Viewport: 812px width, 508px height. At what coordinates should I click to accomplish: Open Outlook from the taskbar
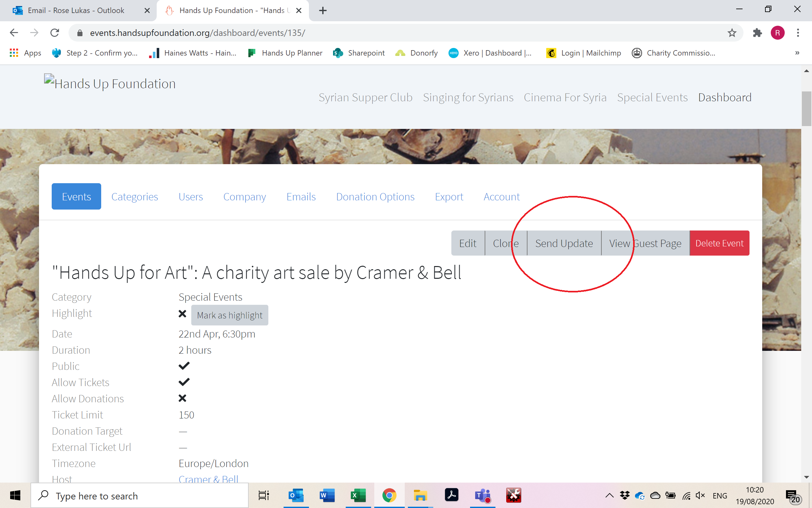pyautogui.click(x=296, y=495)
